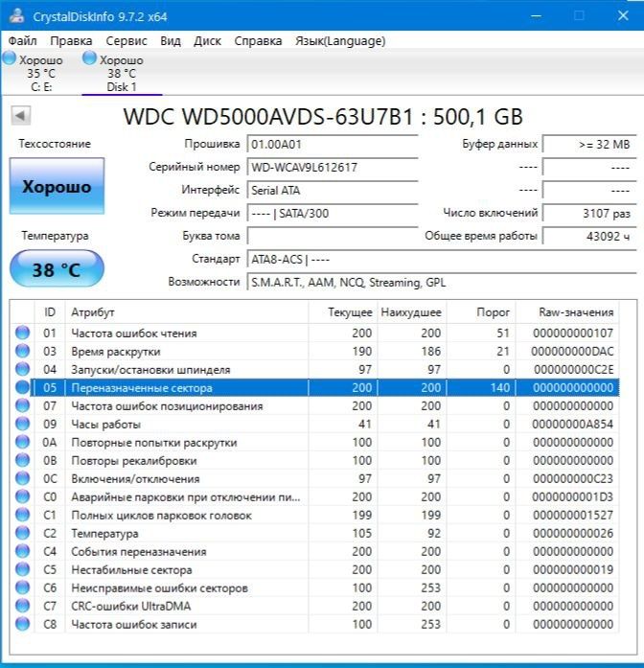
Task: Click status circle for attribute C8 row
Action: 22,624
